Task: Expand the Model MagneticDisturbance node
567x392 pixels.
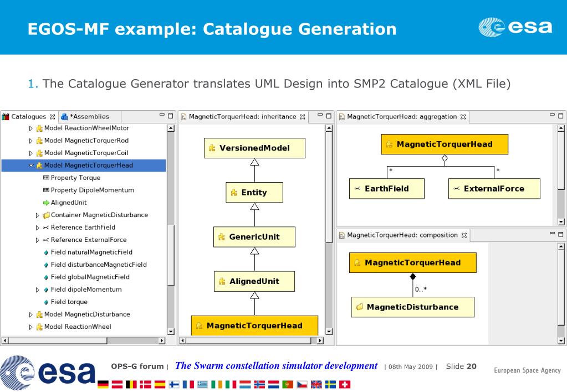Action: (x=30, y=314)
